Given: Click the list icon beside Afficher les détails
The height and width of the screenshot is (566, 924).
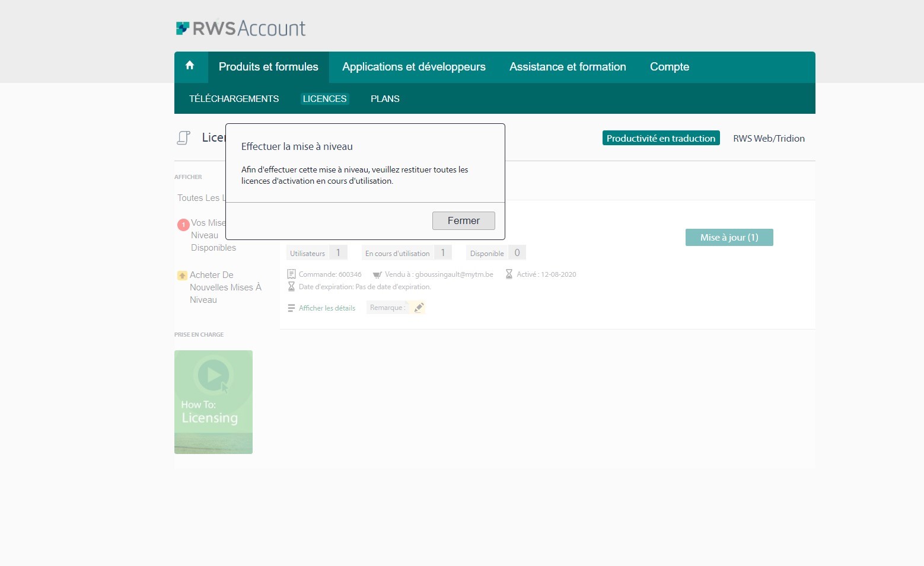Looking at the screenshot, I should pyautogui.click(x=291, y=308).
